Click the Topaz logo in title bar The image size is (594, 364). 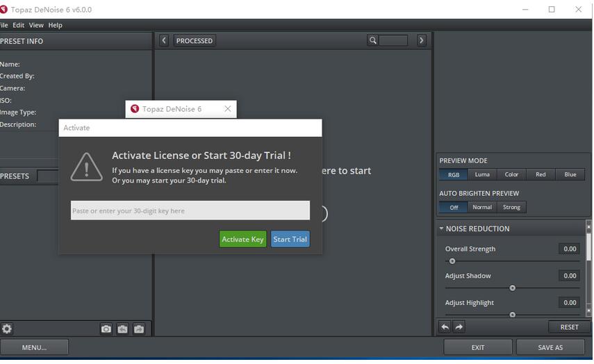point(3,10)
